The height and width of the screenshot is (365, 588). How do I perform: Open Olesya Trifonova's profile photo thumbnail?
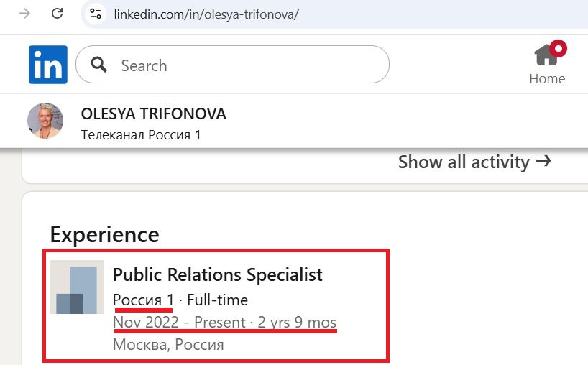tap(45, 121)
